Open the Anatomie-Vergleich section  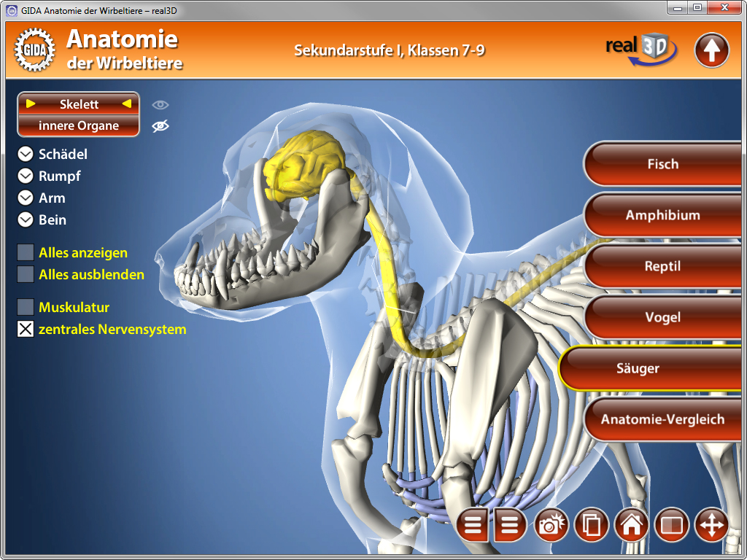pos(662,419)
